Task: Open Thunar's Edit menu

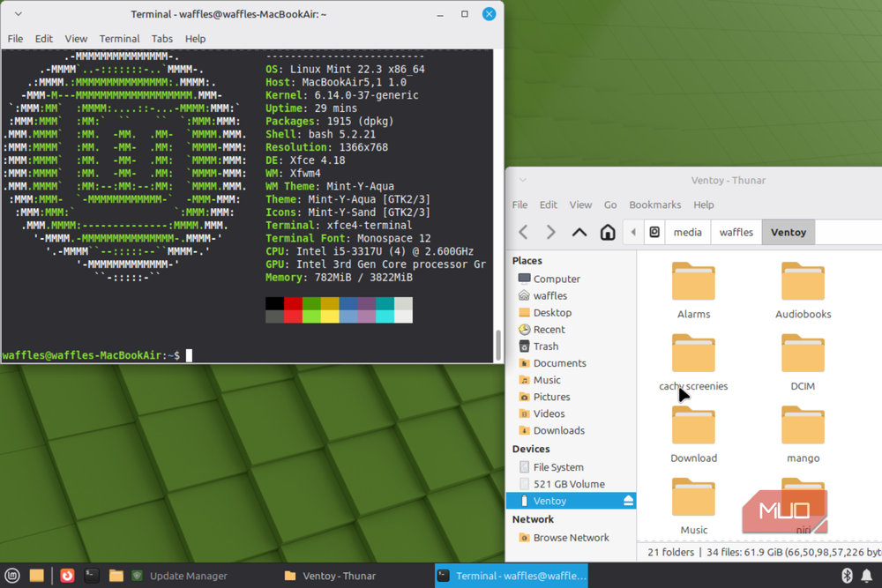Action: coord(548,205)
